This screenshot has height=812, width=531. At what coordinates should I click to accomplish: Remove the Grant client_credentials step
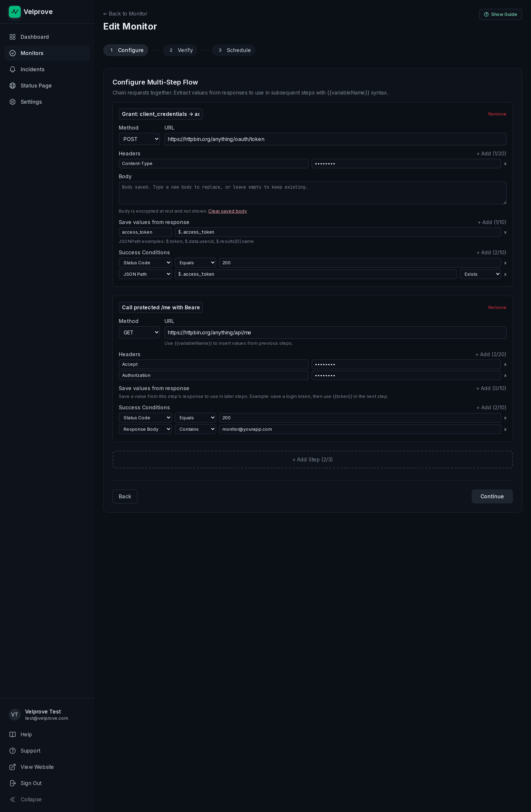pyautogui.click(x=497, y=114)
